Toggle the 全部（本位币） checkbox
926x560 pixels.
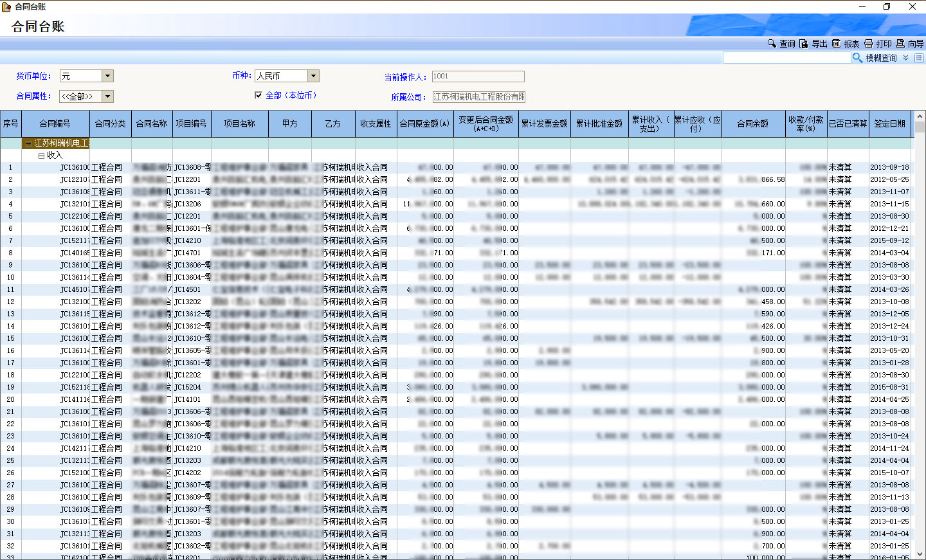[259, 95]
